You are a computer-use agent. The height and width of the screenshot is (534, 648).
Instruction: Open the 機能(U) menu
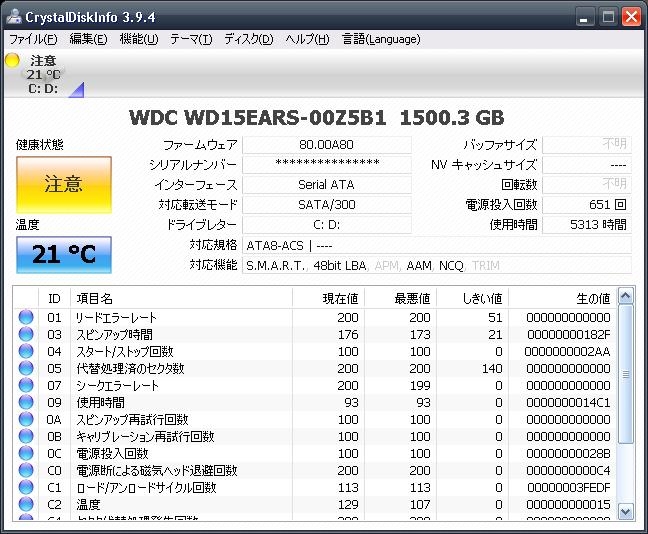139,39
